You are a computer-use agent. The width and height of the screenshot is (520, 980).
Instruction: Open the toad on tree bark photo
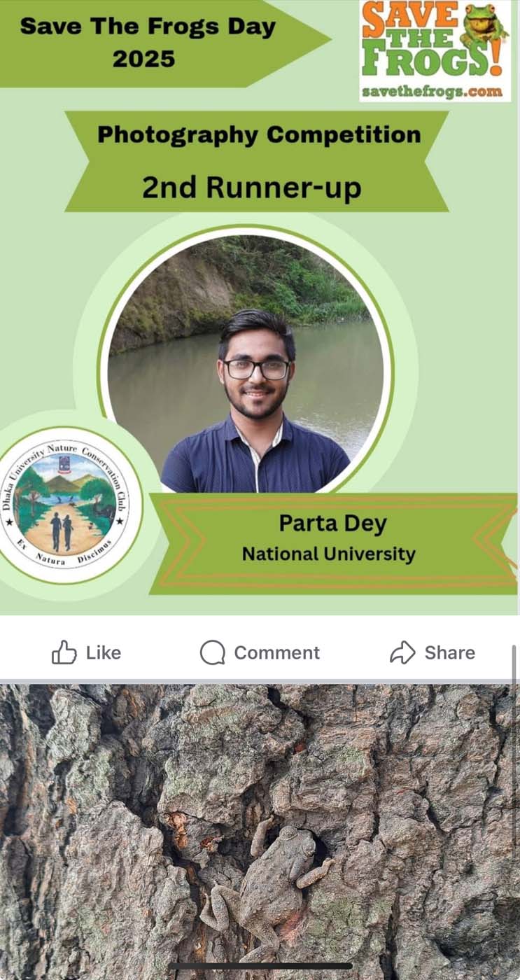pos(260,832)
